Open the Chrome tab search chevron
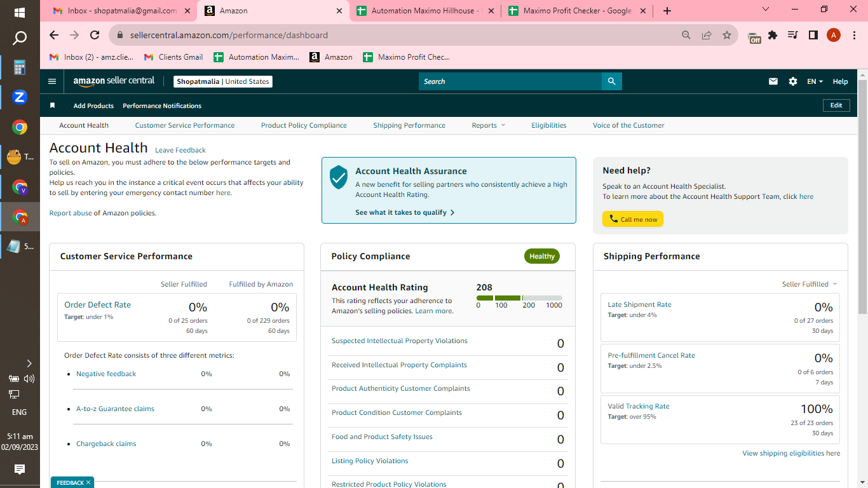Viewport: 868px width, 488px height. pos(765,10)
